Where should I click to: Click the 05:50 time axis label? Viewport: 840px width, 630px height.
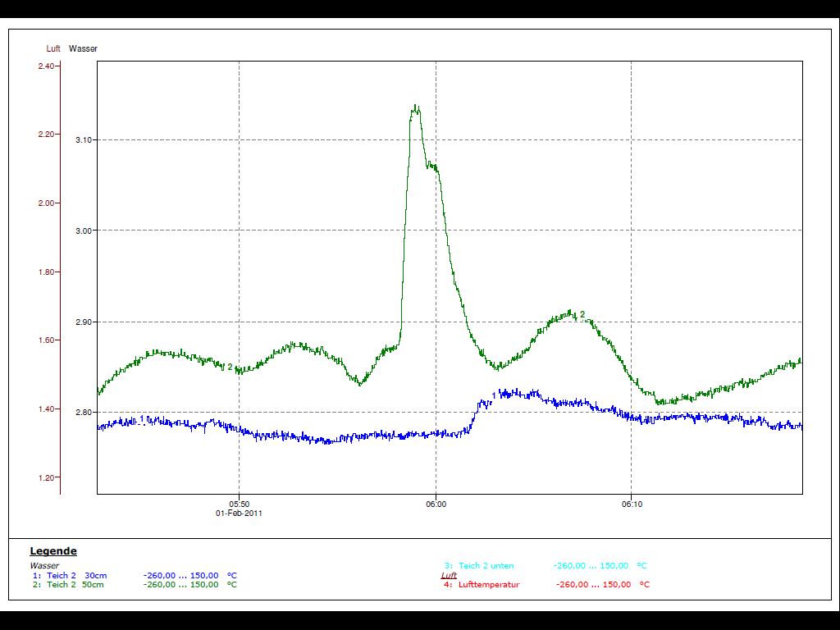tap(239, 504)
